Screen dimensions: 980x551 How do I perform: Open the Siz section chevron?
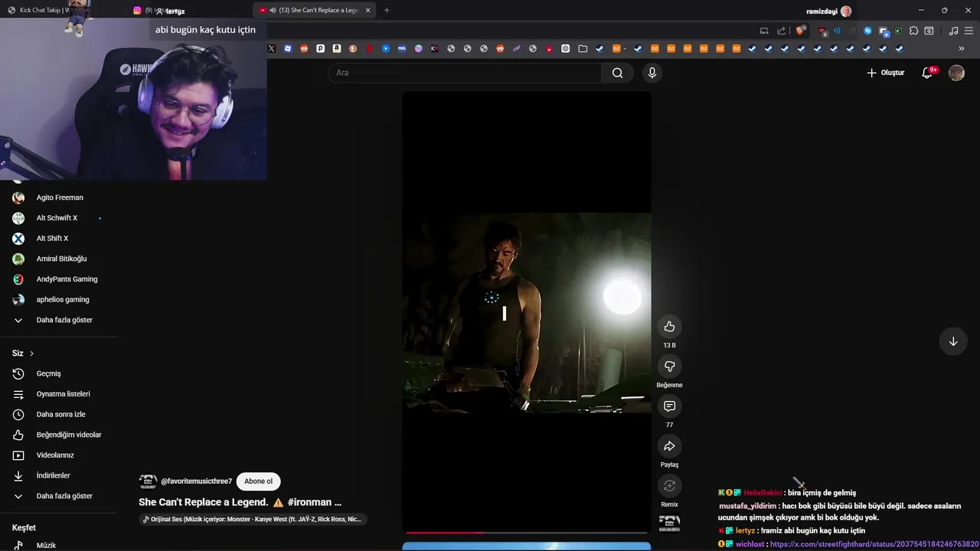(x=31, y=354)
